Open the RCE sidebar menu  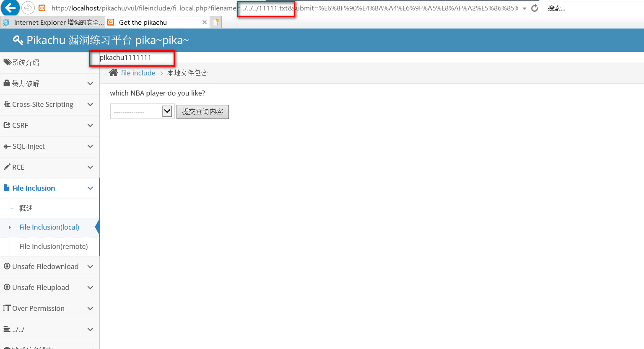49,167
